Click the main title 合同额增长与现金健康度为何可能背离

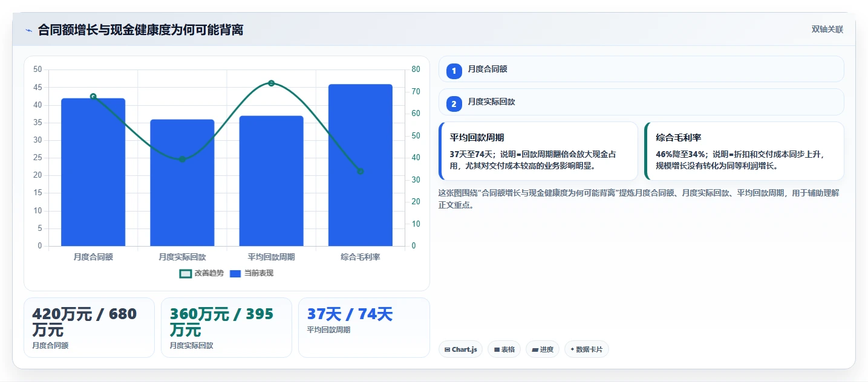[x=140, y=30]
